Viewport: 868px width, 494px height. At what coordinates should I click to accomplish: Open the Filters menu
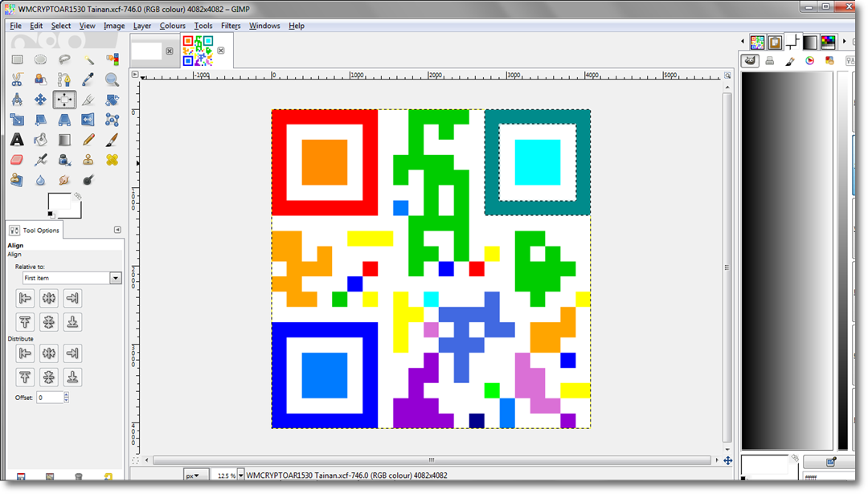tap(231, 26)
